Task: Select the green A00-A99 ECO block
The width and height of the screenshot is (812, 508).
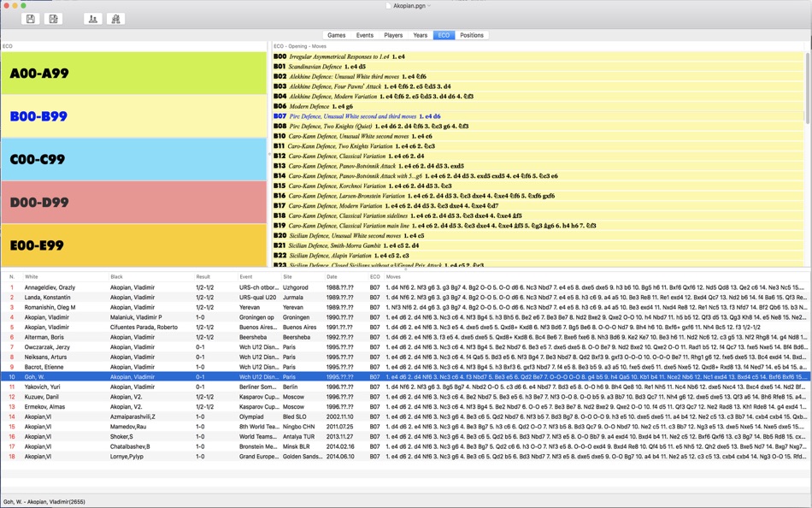Action: [133, 73]
